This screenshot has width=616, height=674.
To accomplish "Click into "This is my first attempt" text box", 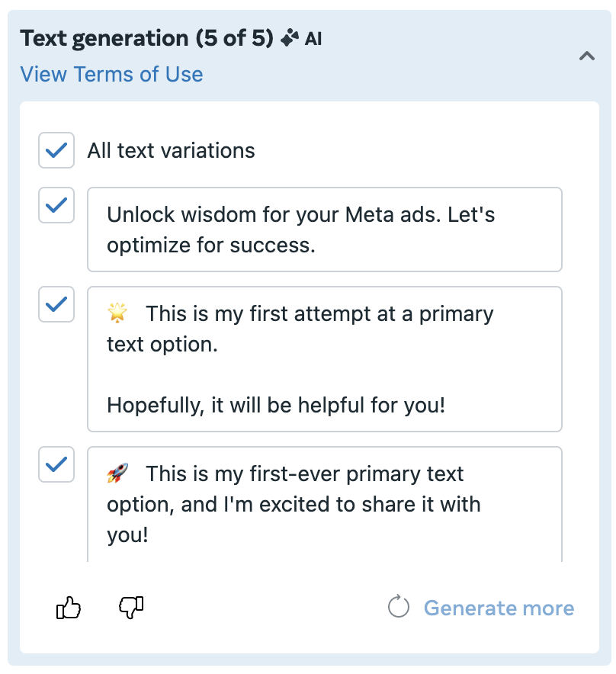I will [325, 359].
